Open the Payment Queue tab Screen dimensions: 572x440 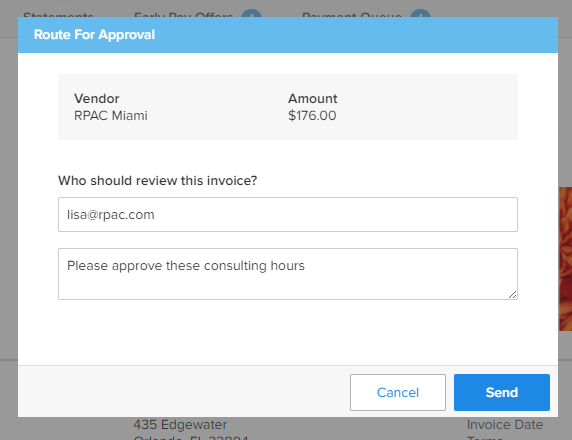point(352,15)
